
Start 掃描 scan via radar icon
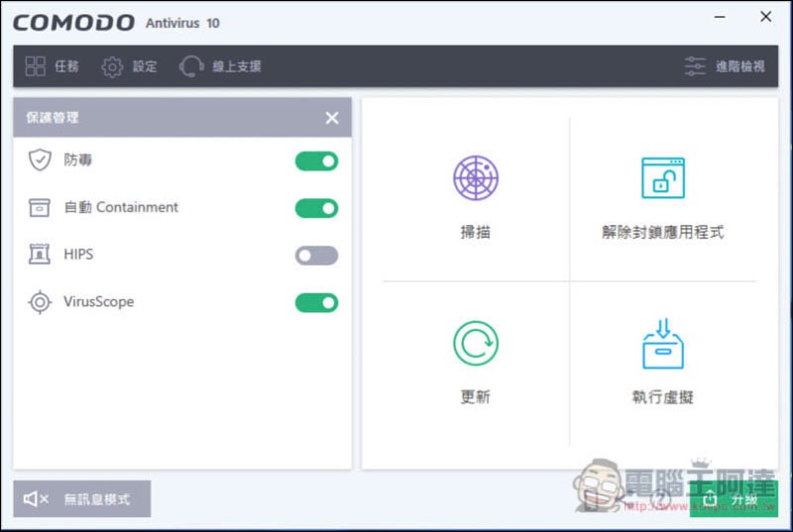[x=476, y=178]
